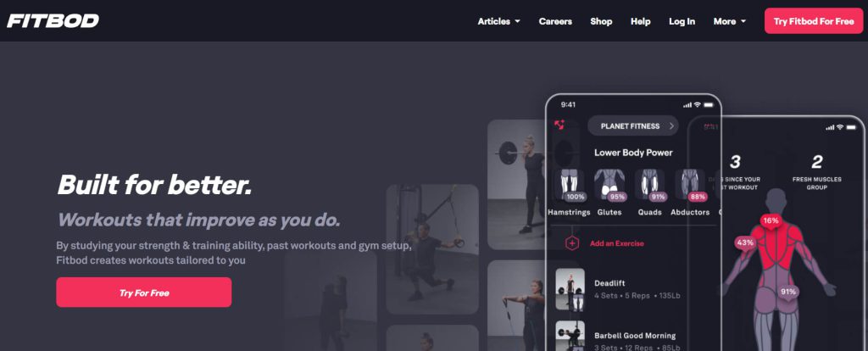Click the Log In link
The image size is (868, 351).
(x=682, y=21)
